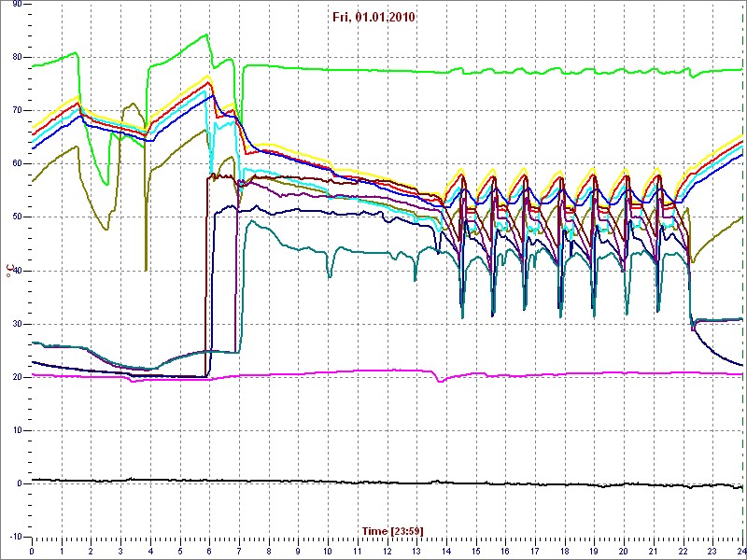Select the 60 label on the temperature axis
This screenshot has width=747, height=560.
(16, 163)
